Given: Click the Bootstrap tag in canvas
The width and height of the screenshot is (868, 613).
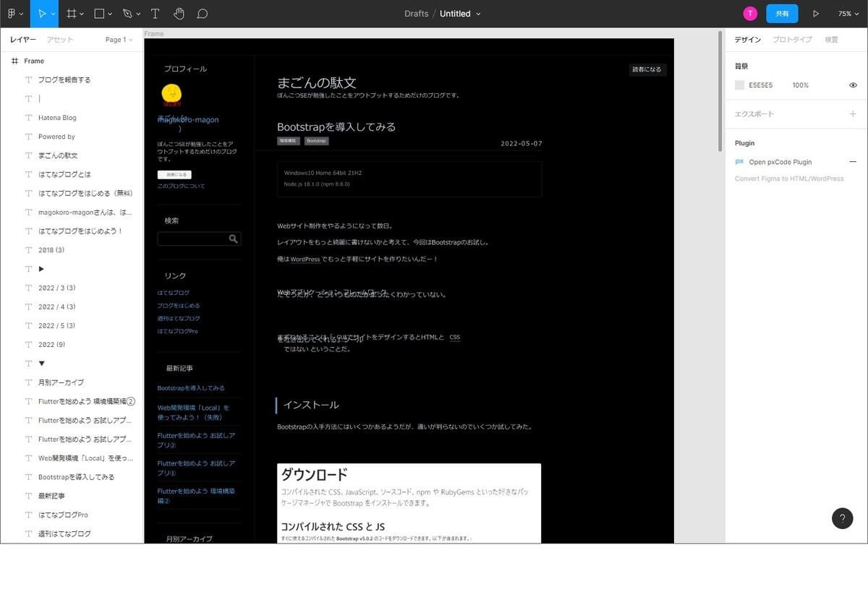Looking at the screenshot, I should click(316, 141).
